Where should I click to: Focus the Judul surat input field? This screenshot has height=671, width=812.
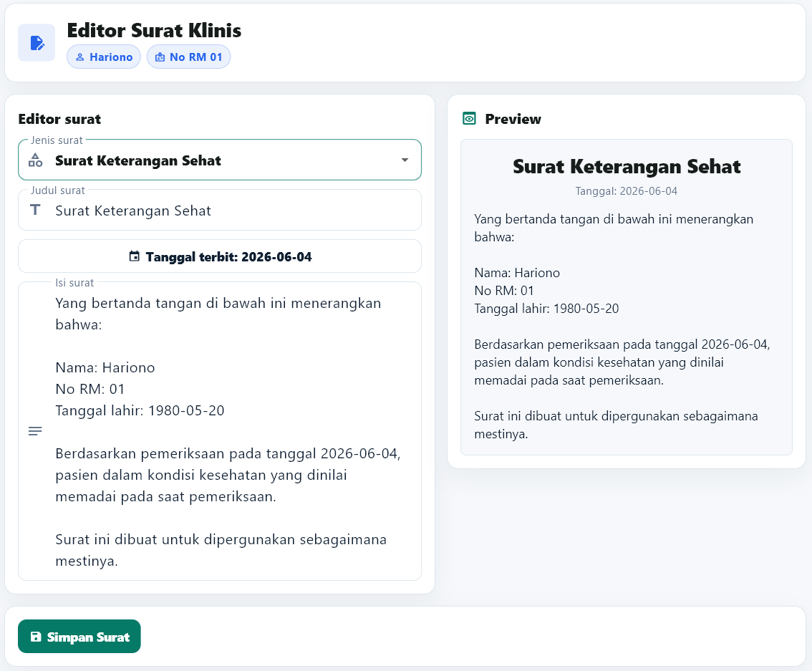click(x=220, y=211)
